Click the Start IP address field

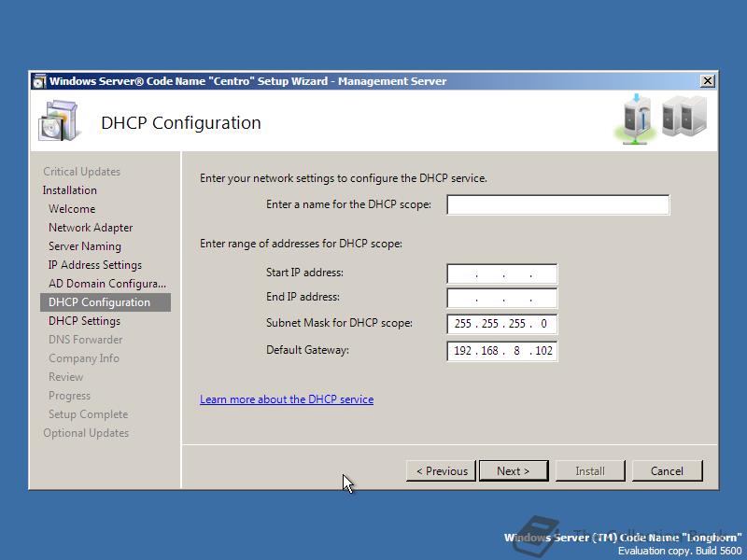[x=502, y=273]
